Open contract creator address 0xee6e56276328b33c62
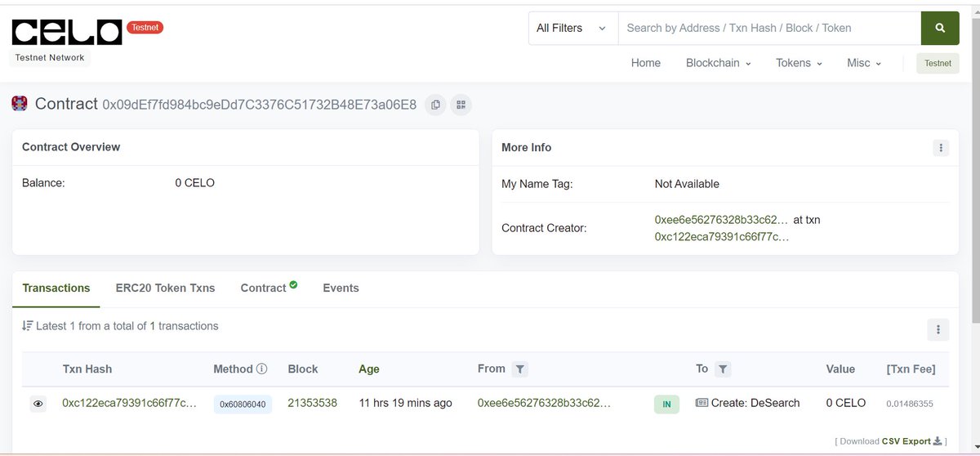Image resolution: width=980 pixels, height=456 pixels. (722, 220)
